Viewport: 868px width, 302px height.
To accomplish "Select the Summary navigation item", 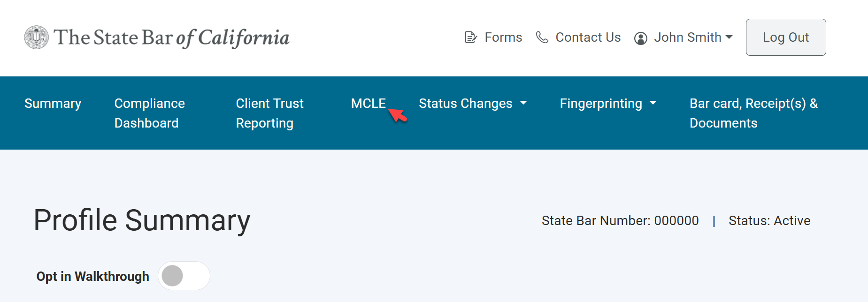I will tap(53, 103).
